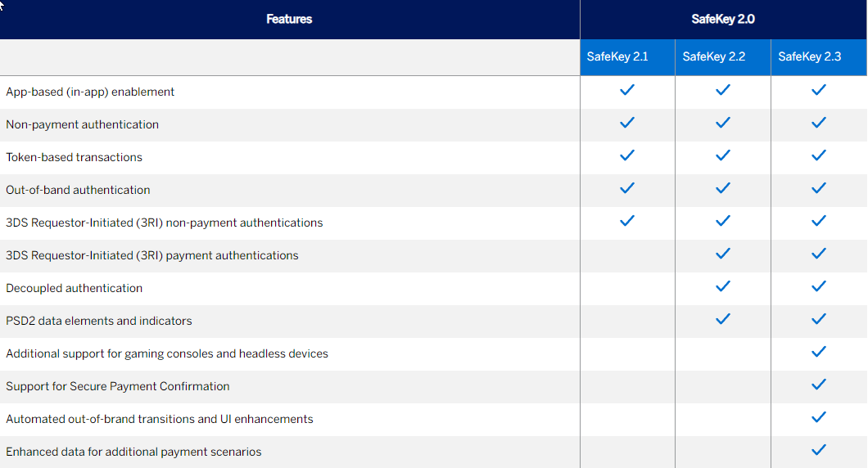The height and width of the screenshot is (468, 868).
Task: Click the Features column header
Action: click(289, 19)
